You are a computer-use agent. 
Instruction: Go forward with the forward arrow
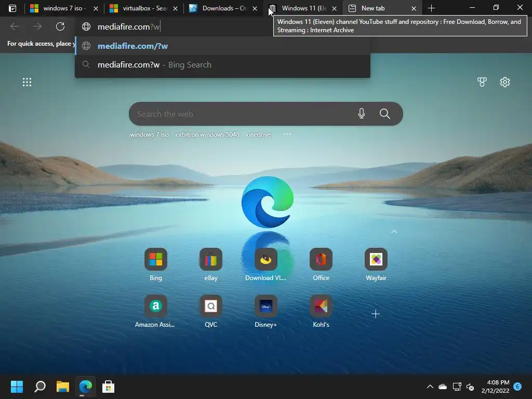click(x=37, y=26)
